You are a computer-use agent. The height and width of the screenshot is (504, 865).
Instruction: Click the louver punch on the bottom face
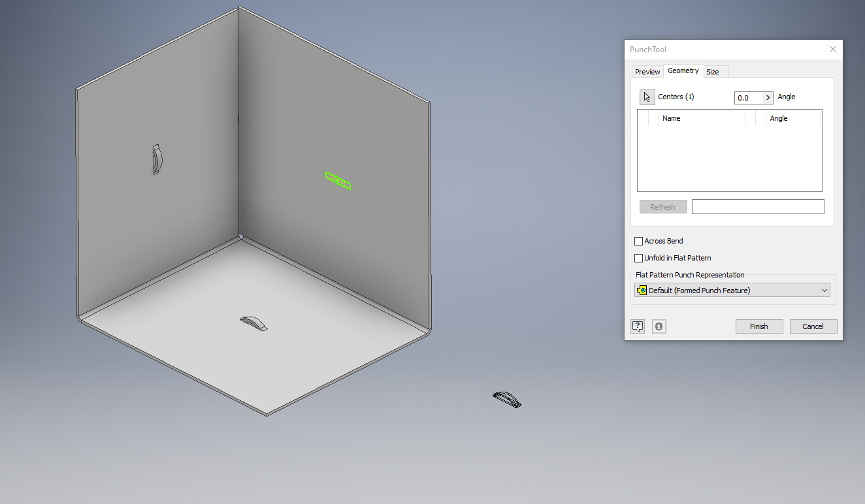[253, 321]
